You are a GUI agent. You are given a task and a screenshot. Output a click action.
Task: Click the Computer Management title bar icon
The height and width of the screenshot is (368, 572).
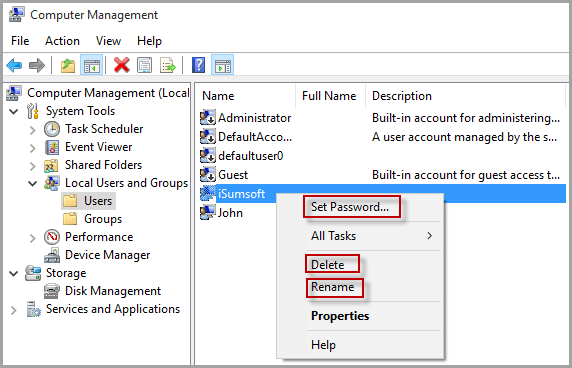tap(16, 15)
